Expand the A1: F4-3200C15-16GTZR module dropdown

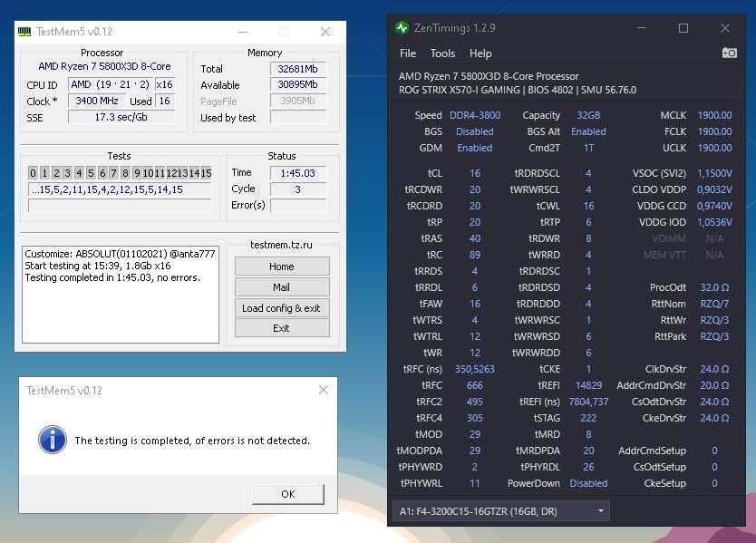click(x=501, y=511)
